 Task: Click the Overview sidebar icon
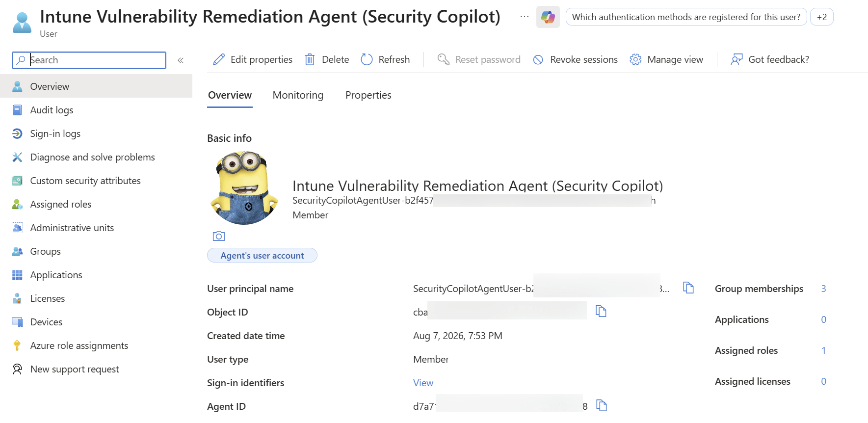pyautogui.click(x=17, y=86)
